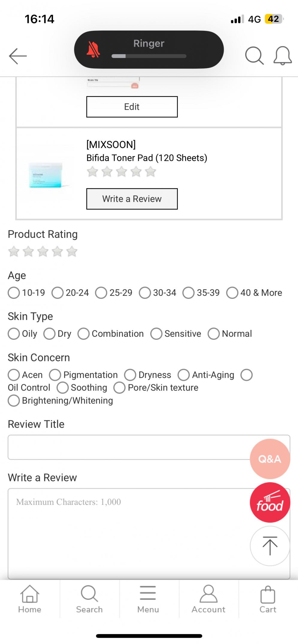Adjust the Ringer volume slider
Screen dimensions: 298x644
[x=149, y=56]
